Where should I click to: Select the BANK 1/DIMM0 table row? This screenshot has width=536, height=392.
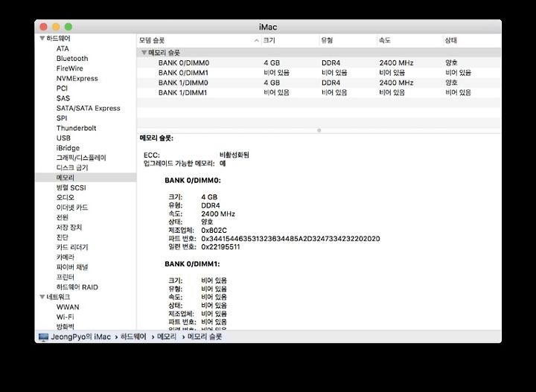pyautogui.click(x=319, y=83)
